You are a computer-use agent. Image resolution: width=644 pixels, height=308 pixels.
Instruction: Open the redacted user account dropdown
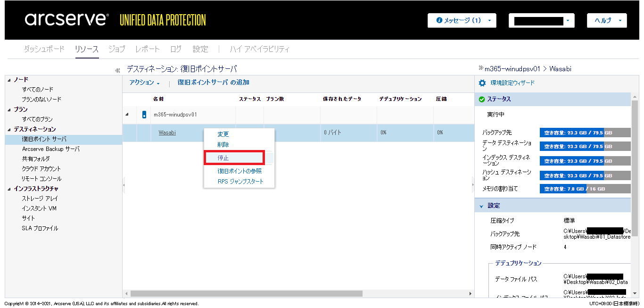click(x=542, y=20)
